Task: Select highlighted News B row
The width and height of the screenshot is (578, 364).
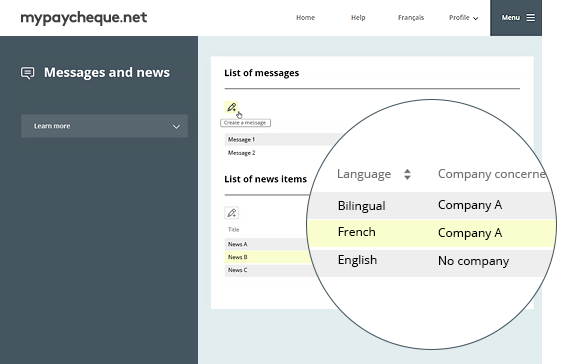Action: click(267, 257)
